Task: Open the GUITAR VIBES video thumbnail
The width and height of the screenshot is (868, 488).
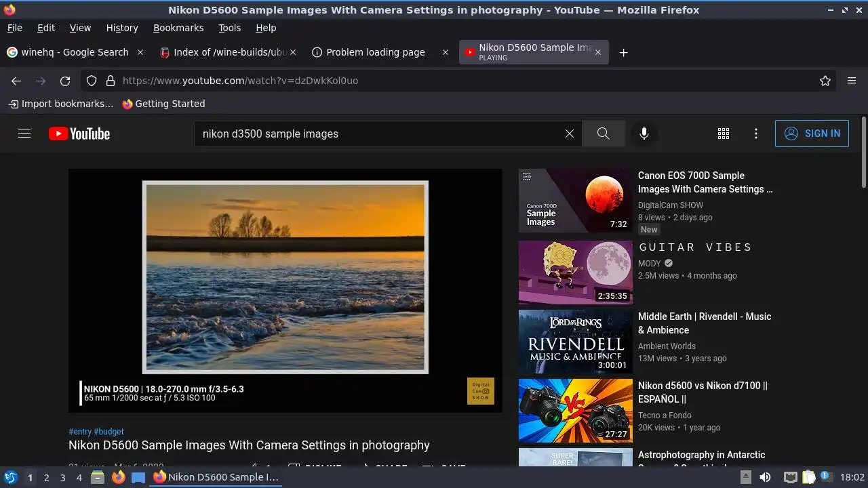Action: pos(576,272)
